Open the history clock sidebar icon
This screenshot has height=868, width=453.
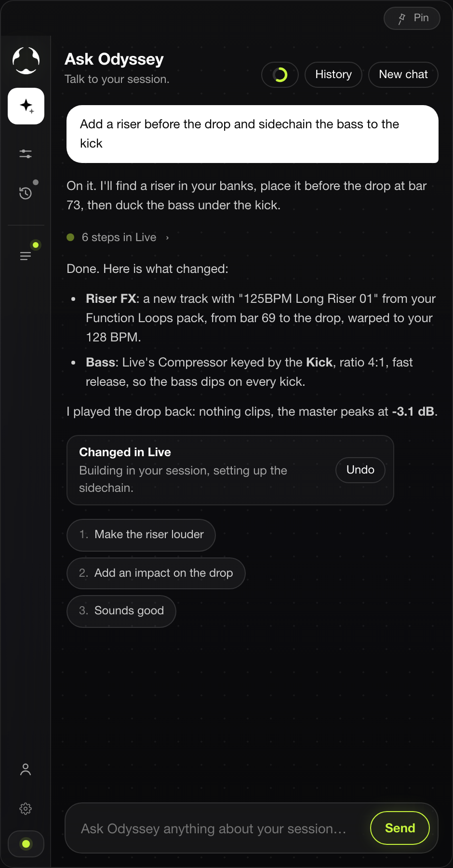tap(26, 193)
